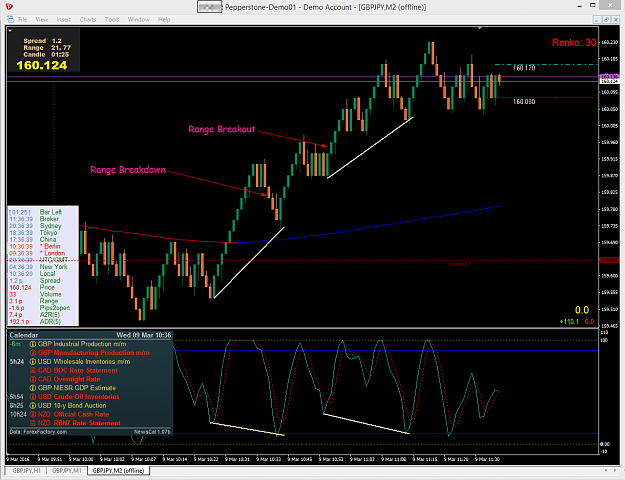Open the File menu
Screen dimensions: 625x480
coord(22,19)
